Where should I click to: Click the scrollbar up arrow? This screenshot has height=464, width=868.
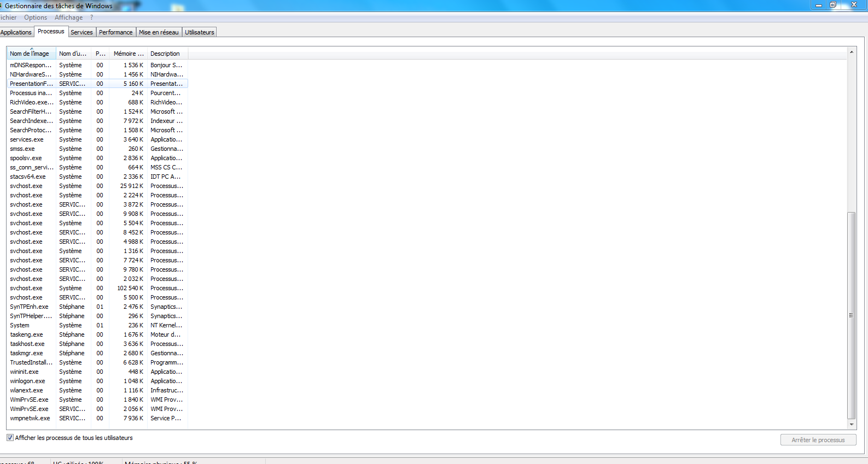click(x=852, y=52)
